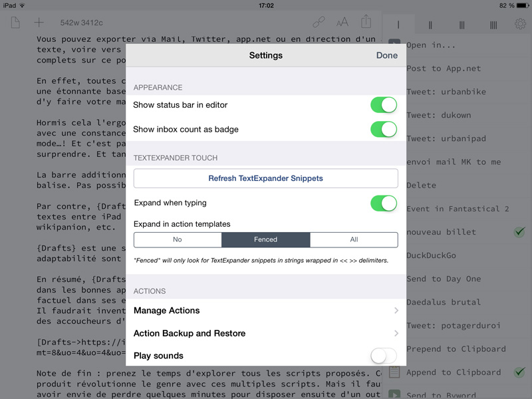The width and height of the screenshot is (532, 399).
Task: Select the All segment option
Action: pyautogui.click(x=354, y=239)
